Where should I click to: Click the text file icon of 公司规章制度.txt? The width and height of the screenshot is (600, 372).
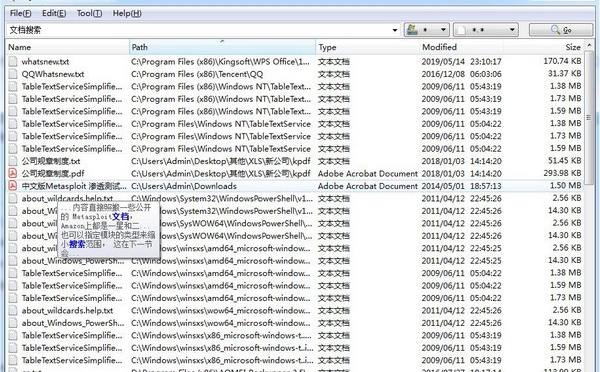pos(13,161)
